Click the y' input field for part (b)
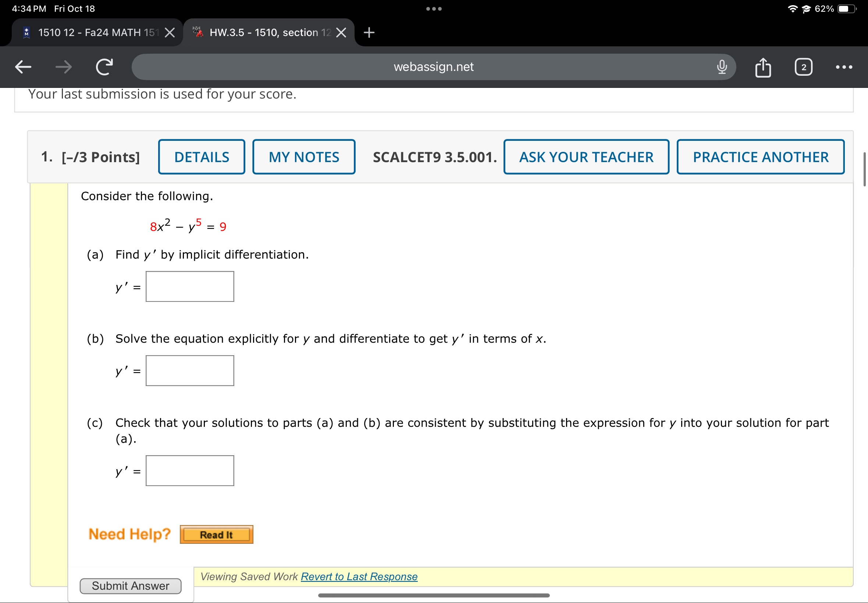Screen dimensions: 868x603 (190, 369)
